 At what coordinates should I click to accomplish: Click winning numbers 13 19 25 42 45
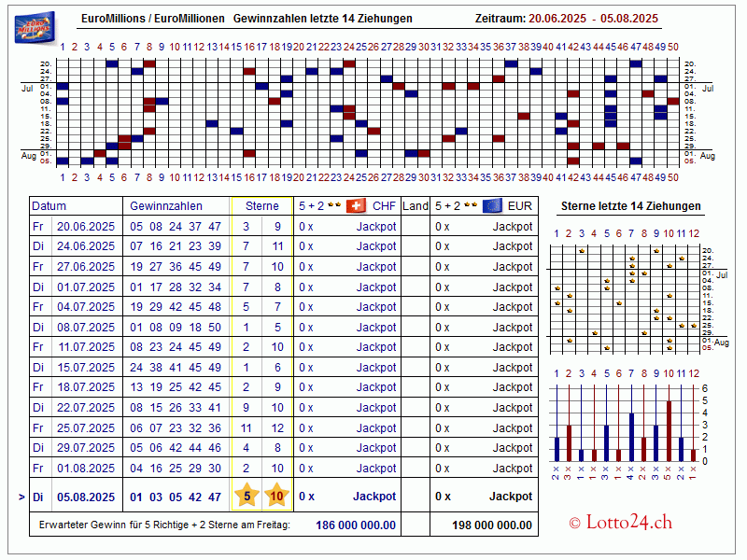tap(176, 387)
